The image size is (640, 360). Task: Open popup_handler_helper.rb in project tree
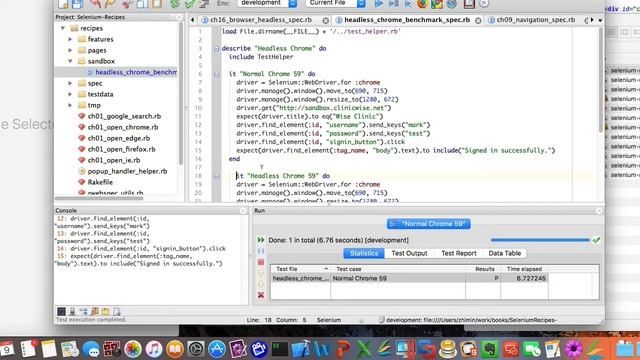(x=127, y=171)
